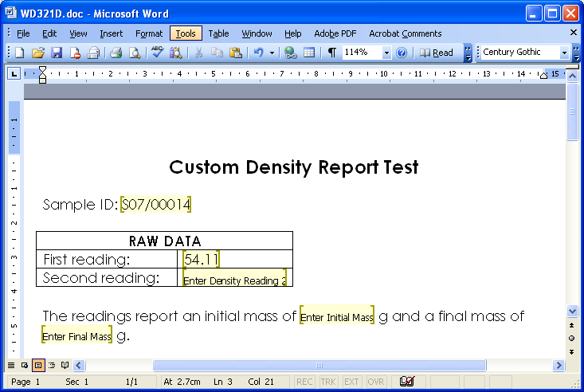
Task: Open the Tools menu
Action: click(x=186, y=33)
